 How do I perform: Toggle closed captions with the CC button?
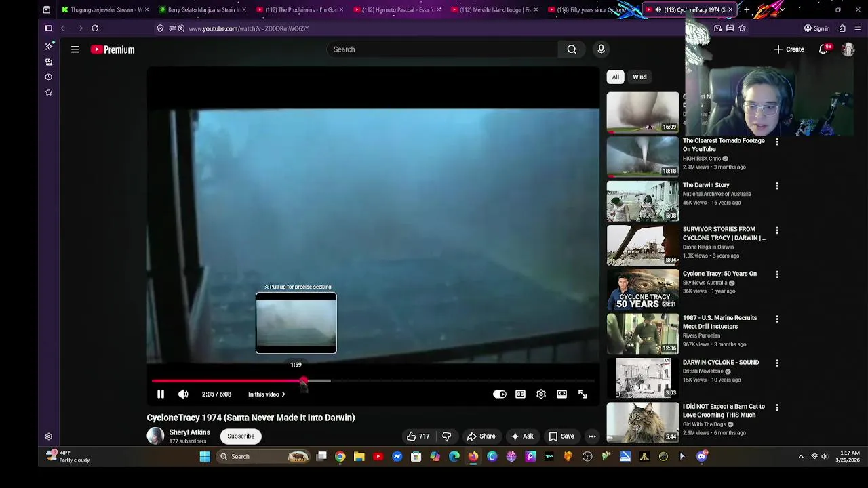pos(520,394)
